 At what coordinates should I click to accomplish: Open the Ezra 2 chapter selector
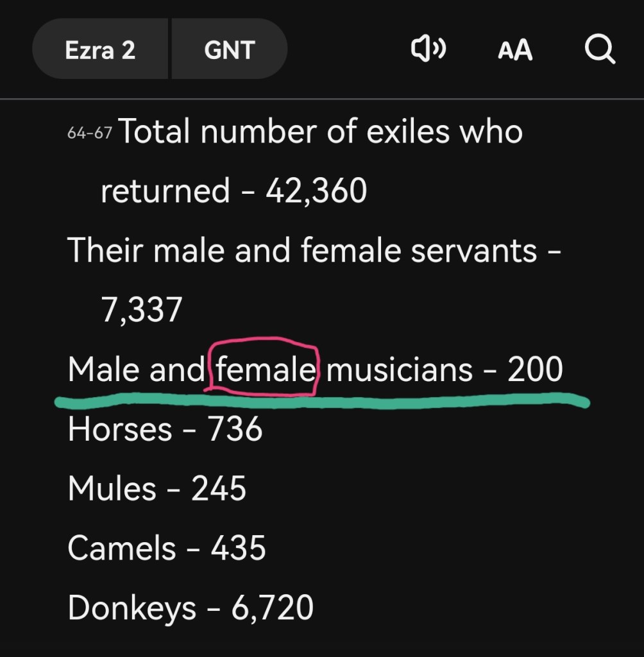pyautogui.click(x=100, y=49)
